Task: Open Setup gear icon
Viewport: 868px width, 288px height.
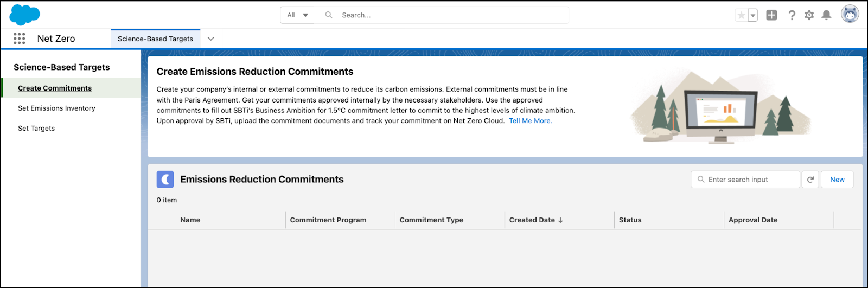Action: [x=809, y=15]
